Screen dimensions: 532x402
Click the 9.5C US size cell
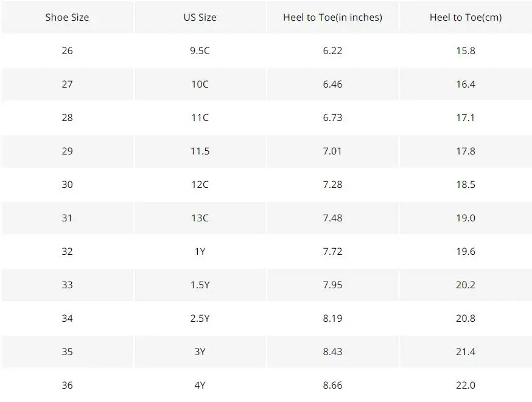(x=200, y=51)
